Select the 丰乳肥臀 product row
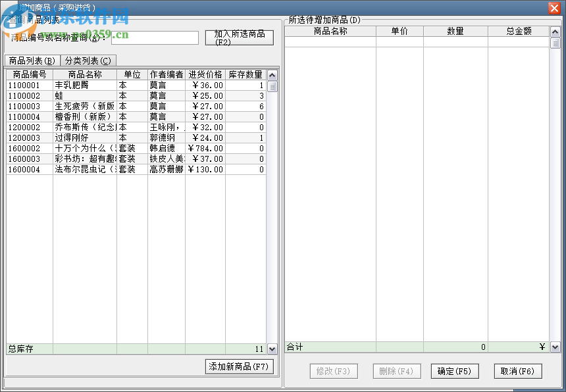This screenshot has width=566, height=392. 84,84
